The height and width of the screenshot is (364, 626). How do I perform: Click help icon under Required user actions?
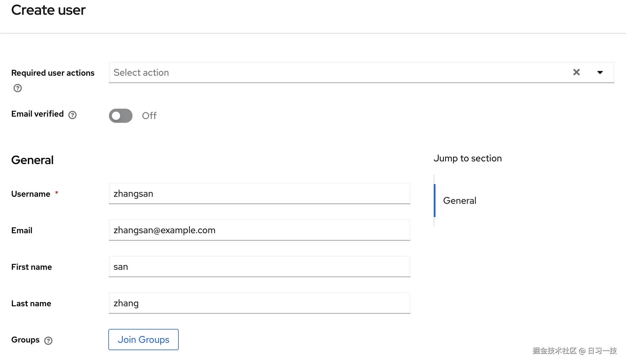(x=18, y=88)
